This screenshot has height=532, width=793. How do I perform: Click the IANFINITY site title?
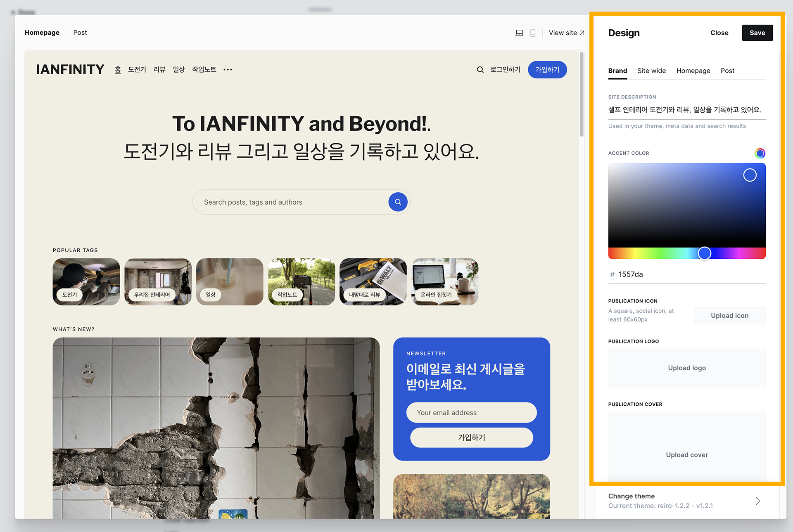[x=70, y=69]
